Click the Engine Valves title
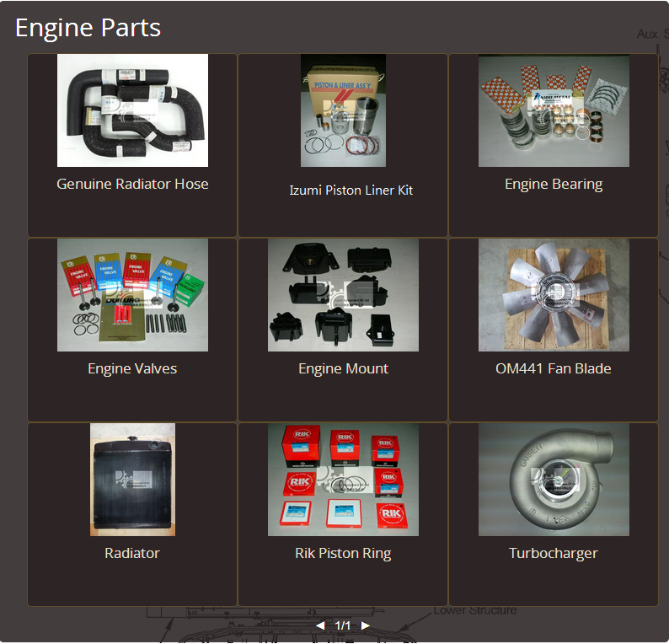 click(x=132, y=368)
